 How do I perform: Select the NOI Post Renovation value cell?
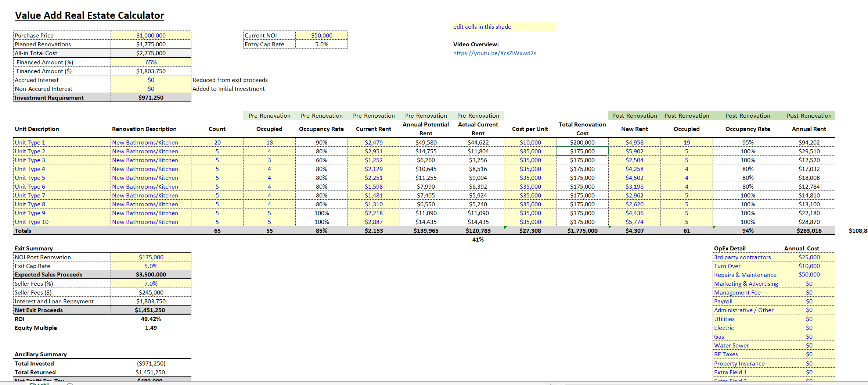click(x=151, y=257)
